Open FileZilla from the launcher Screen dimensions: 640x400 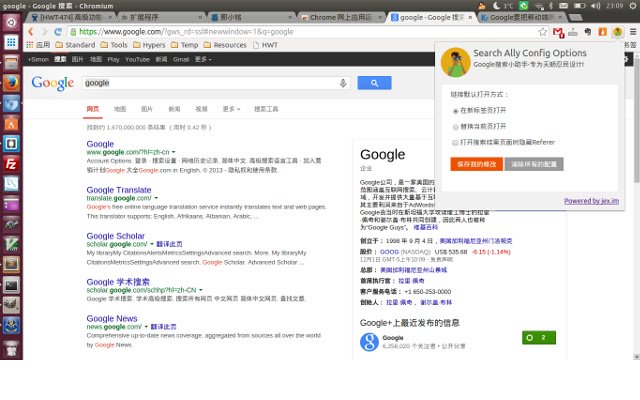pyautogui.click(x=11, y=164)
